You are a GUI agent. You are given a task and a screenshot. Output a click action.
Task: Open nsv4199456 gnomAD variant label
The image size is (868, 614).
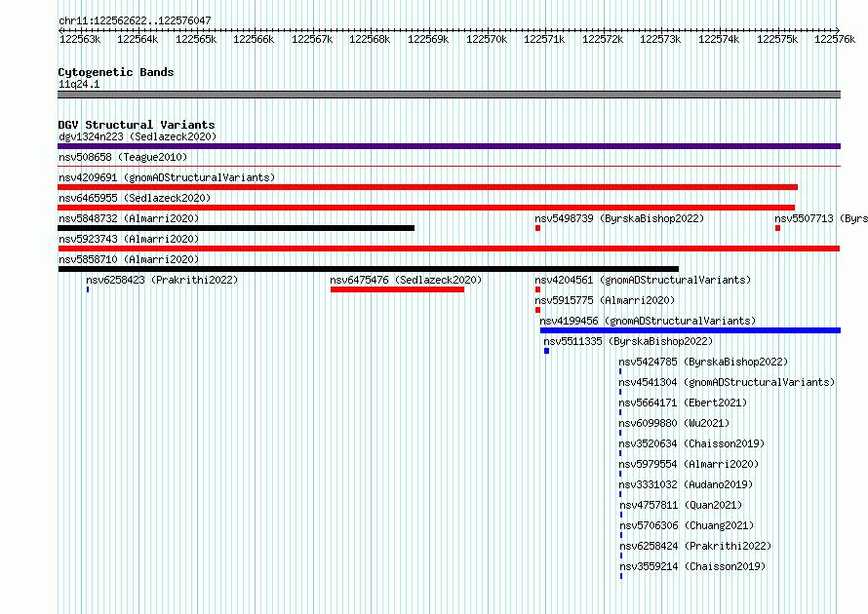click(648, 321)
